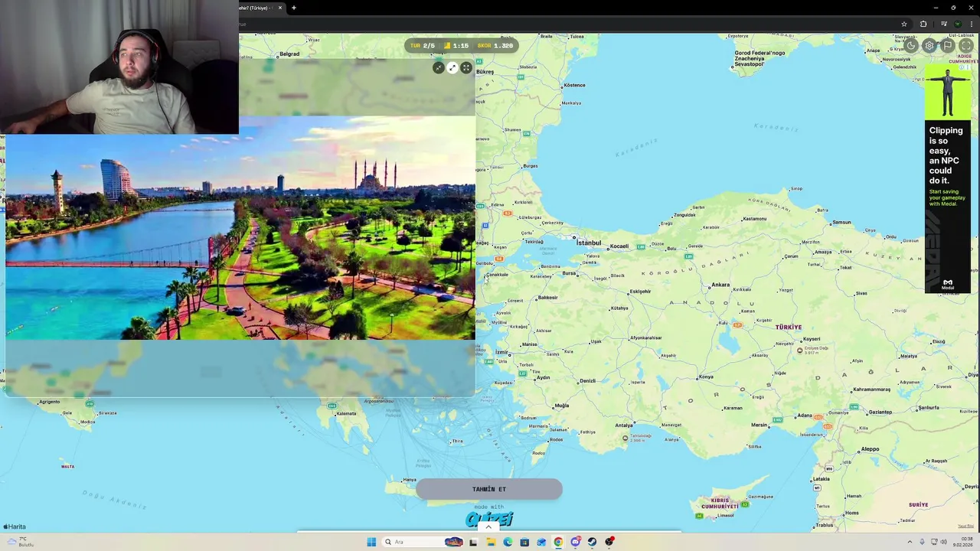This screenshot has width=980, height=551.
Task: Click Konya on the map
Action: (705, 377)
